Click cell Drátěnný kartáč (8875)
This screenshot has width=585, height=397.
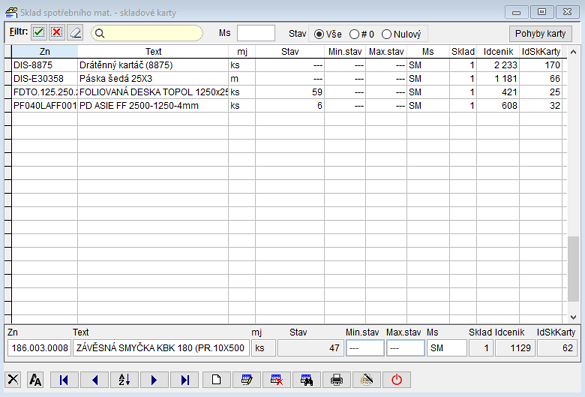click(153, 65)
